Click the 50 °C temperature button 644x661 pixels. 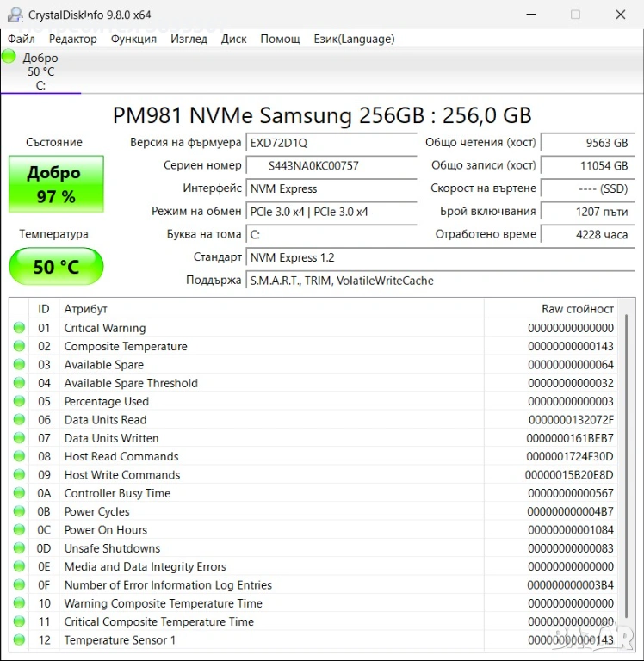click(x=56, y=267)
